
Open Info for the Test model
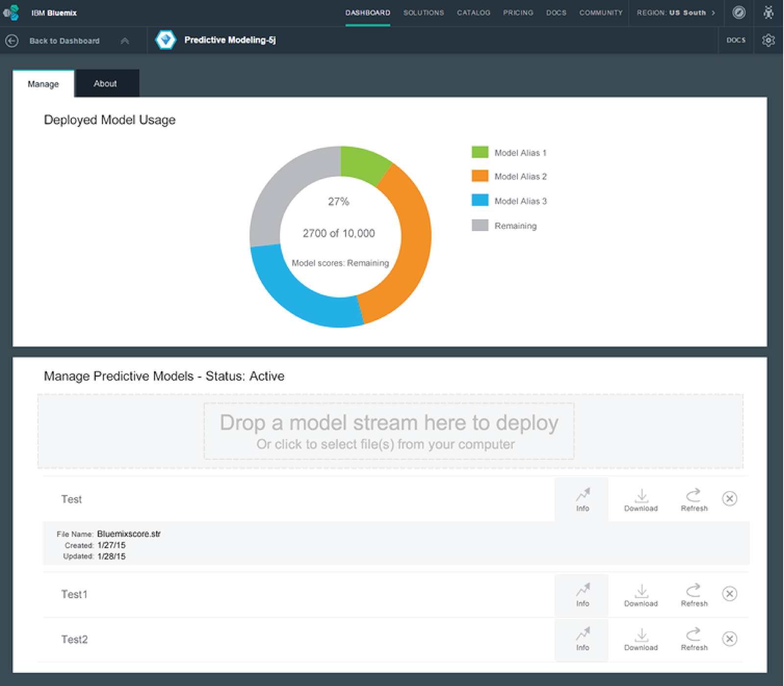pos(582,499)
